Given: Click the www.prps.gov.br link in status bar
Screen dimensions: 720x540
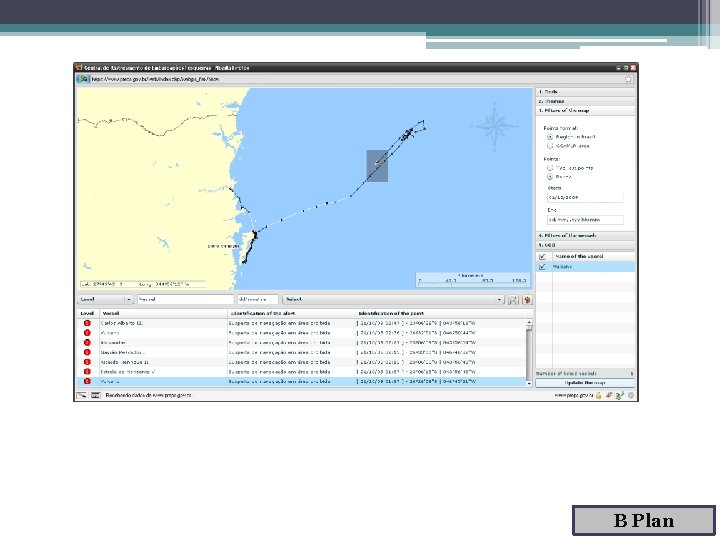Looking at the screenshot, I should tap(574, 395).
